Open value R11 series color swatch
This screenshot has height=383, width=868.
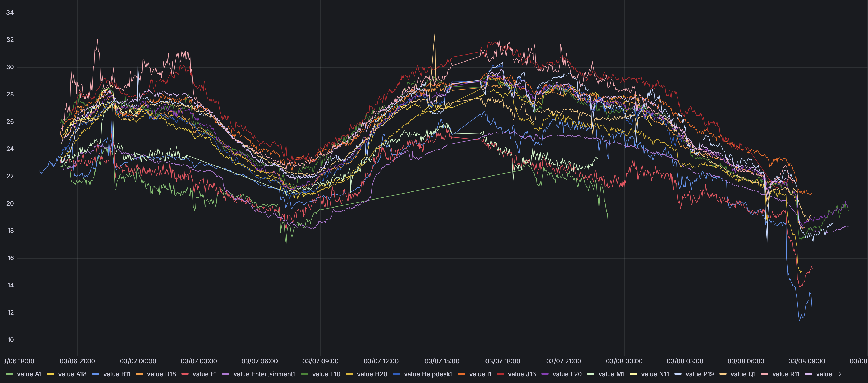click(765, 374)
